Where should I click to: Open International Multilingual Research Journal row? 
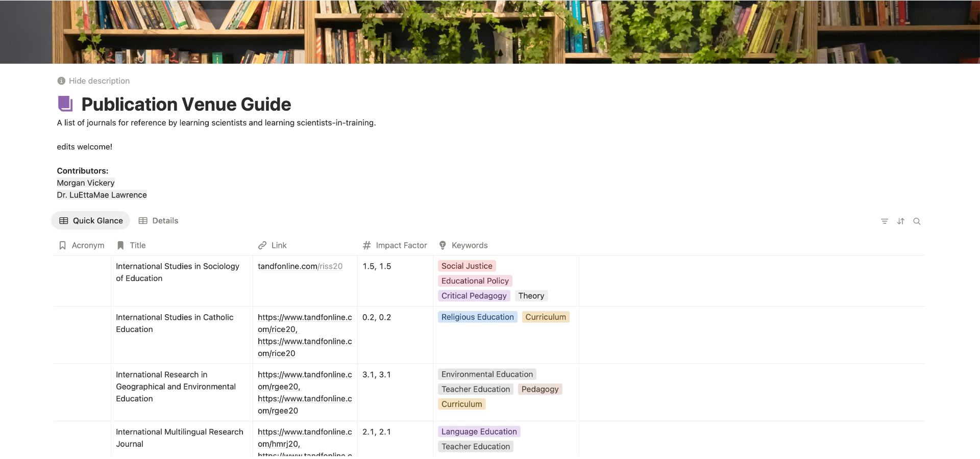(180, 438)
